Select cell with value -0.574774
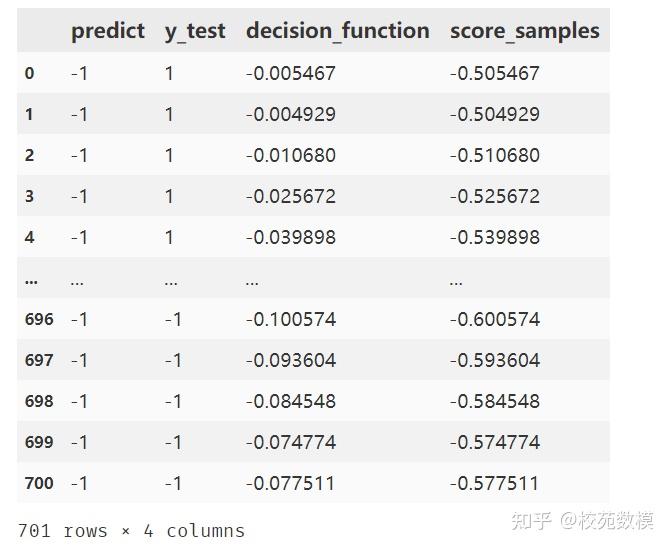 (x=494, y=442)
